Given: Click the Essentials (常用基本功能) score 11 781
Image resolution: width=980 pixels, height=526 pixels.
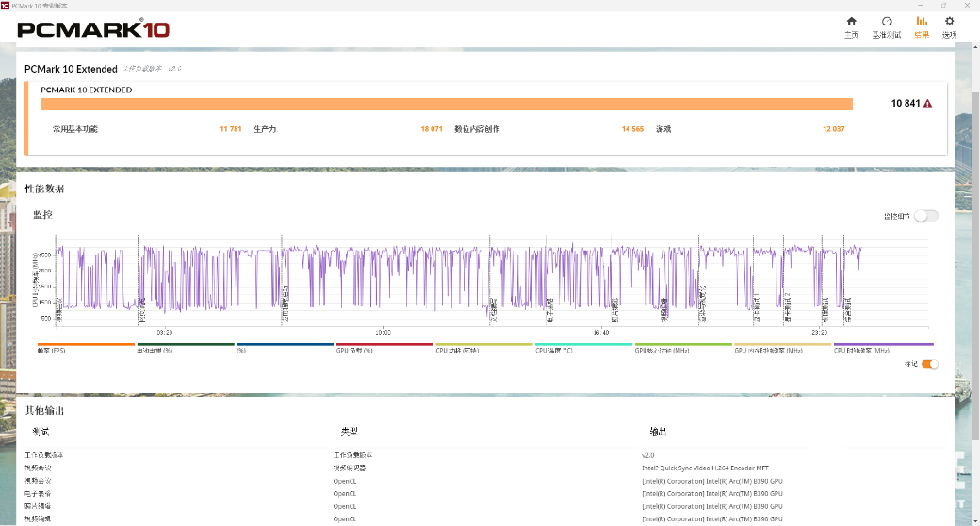Looking at the screenshot, I should pyautogui.click(x=230, y=129).
